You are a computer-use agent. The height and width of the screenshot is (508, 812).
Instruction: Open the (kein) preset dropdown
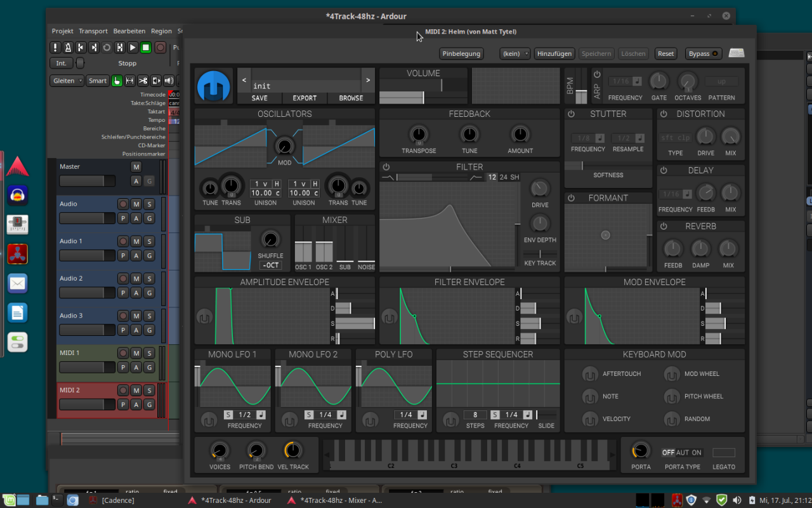click(x=514, y=53)
